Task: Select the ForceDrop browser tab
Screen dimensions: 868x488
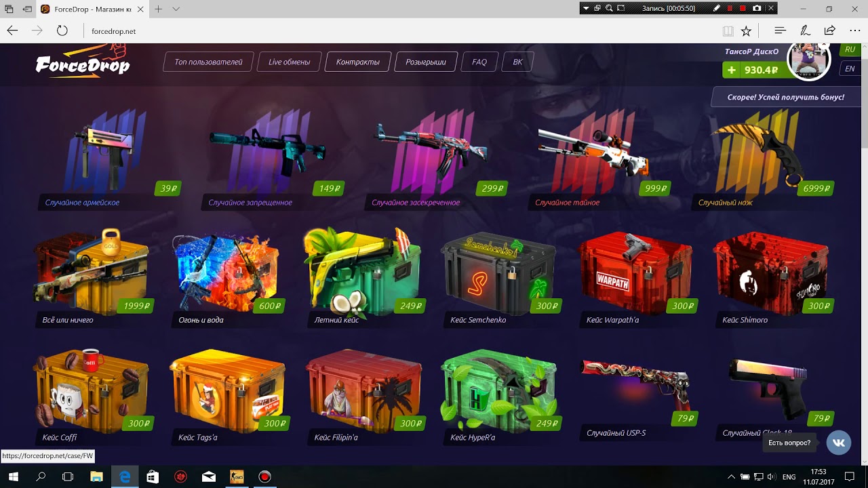Action: coord(94,9)
